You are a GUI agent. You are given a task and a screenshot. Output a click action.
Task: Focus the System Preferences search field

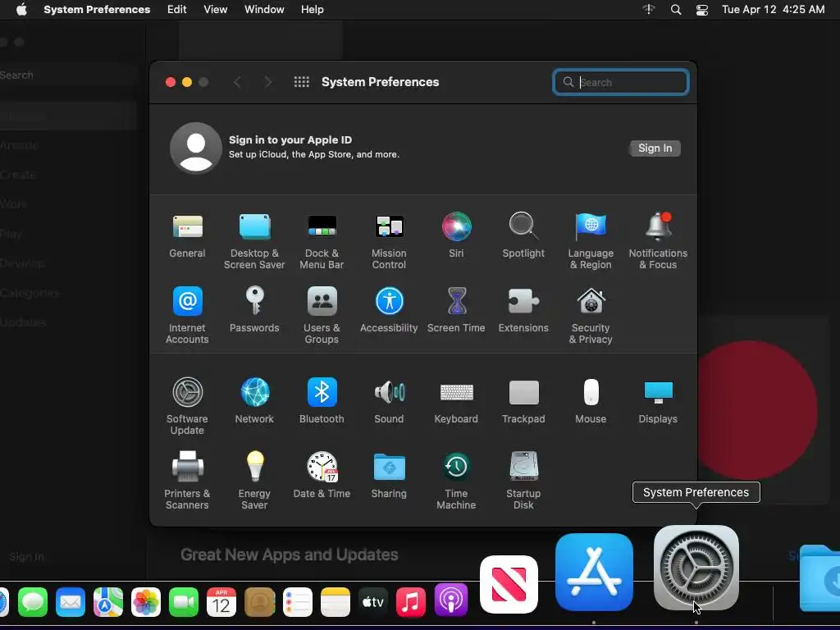tap(621, 82)
